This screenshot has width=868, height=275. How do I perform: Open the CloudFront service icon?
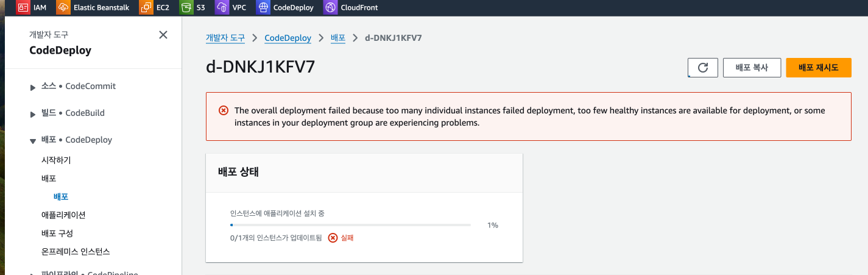coord(330,8)
